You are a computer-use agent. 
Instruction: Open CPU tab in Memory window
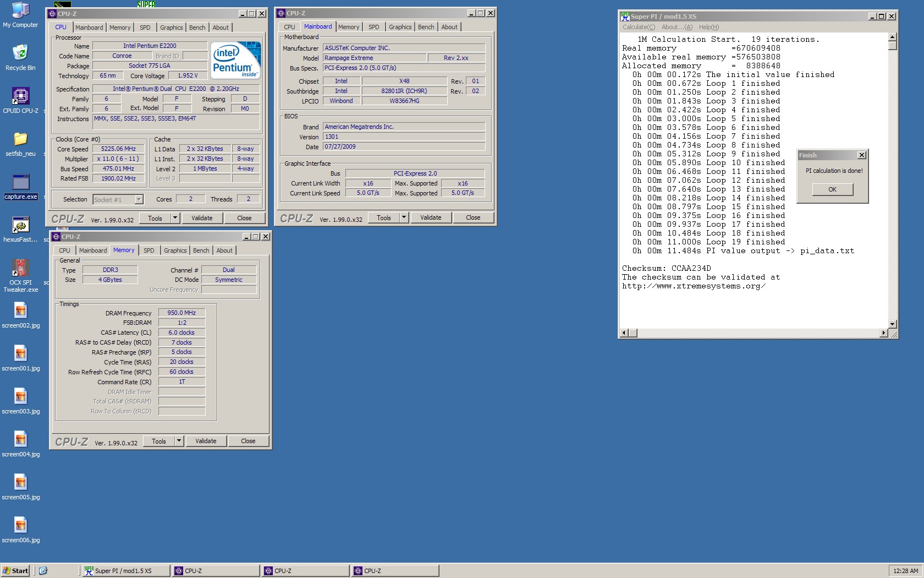[x=64, y=250]
